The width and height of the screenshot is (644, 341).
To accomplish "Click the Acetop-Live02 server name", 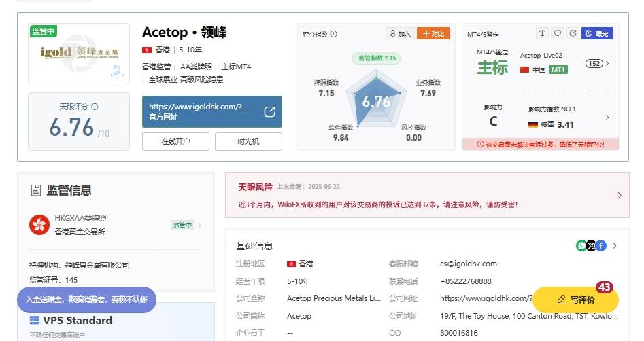I will point(541,56).
